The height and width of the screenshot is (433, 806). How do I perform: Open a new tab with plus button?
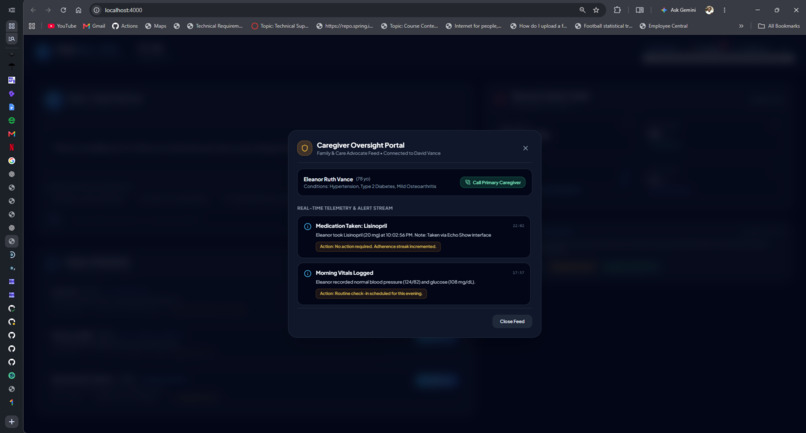click(12, 422)
